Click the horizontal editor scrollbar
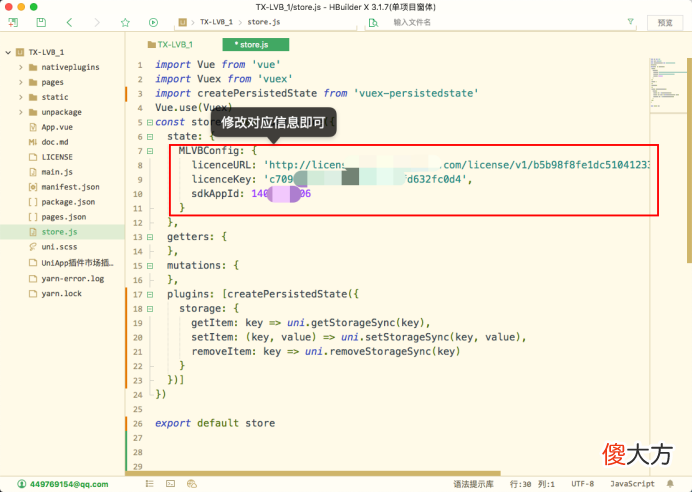The height and width of the screenshot is (492, 692). (x=313, y=473)
